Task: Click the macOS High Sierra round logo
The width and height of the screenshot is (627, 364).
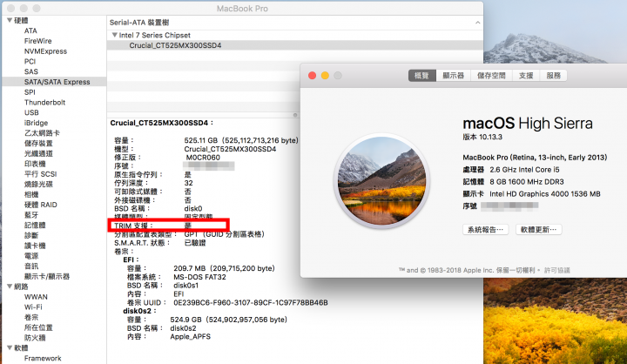Action: point(382,181)
